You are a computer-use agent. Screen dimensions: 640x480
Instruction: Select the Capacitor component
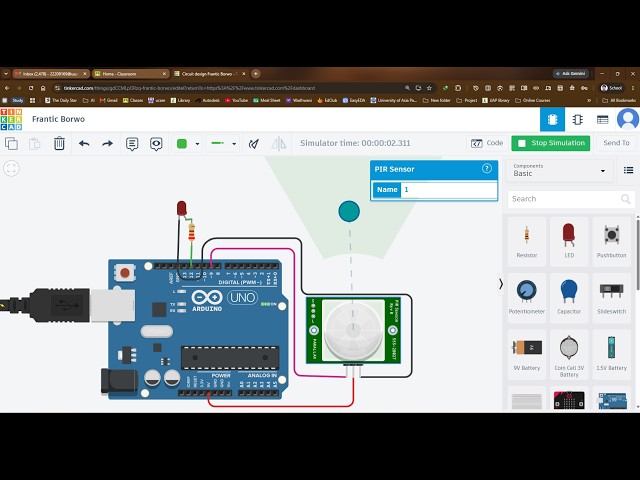[x=569, y=298]
